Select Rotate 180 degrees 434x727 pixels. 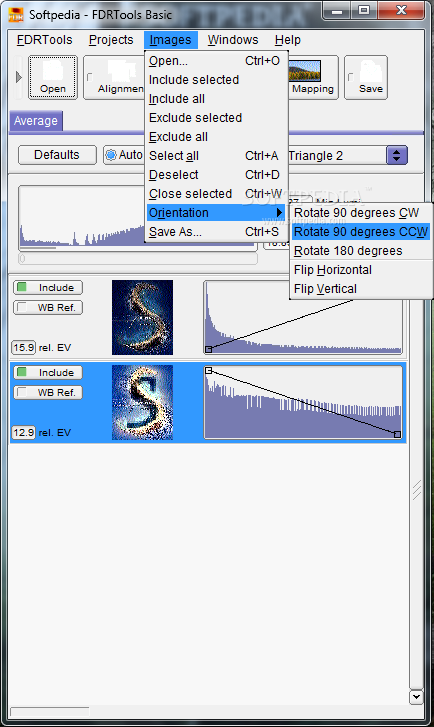click(361, 251)
